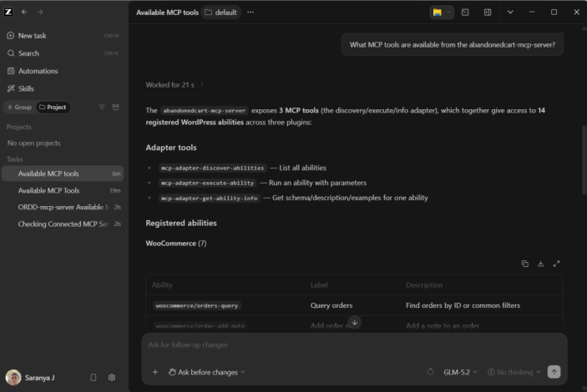Screen dimensions: 587x392
Task: Open settings gear in sidebar footer
Action: click(x=112, y=378)
